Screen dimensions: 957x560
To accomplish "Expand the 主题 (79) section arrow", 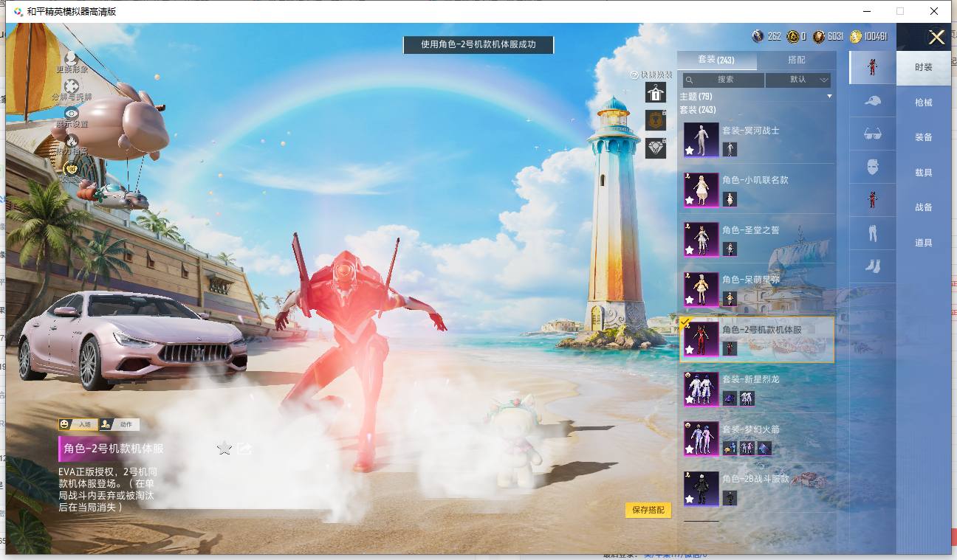I will point(829,97).
